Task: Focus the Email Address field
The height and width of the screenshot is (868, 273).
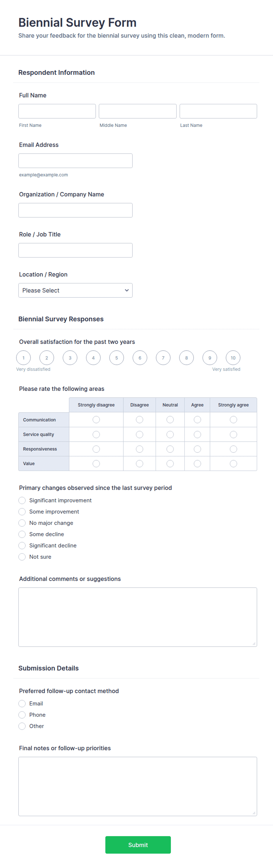Action: [x=75, y=161]
